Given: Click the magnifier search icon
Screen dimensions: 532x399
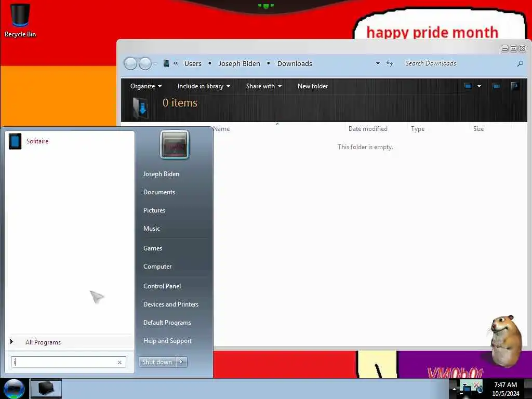Looking at the screenshot, I should (x=520, y=63).
